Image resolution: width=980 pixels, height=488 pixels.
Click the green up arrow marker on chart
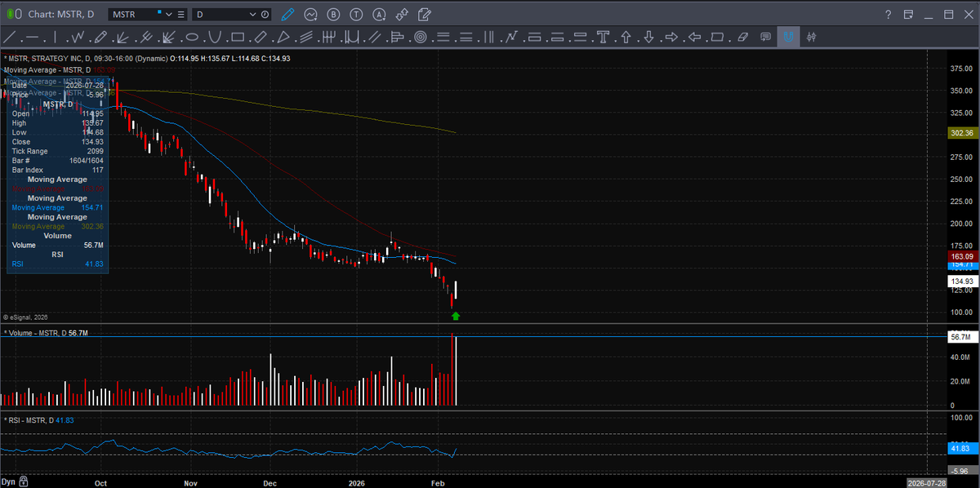click(456, 316)
